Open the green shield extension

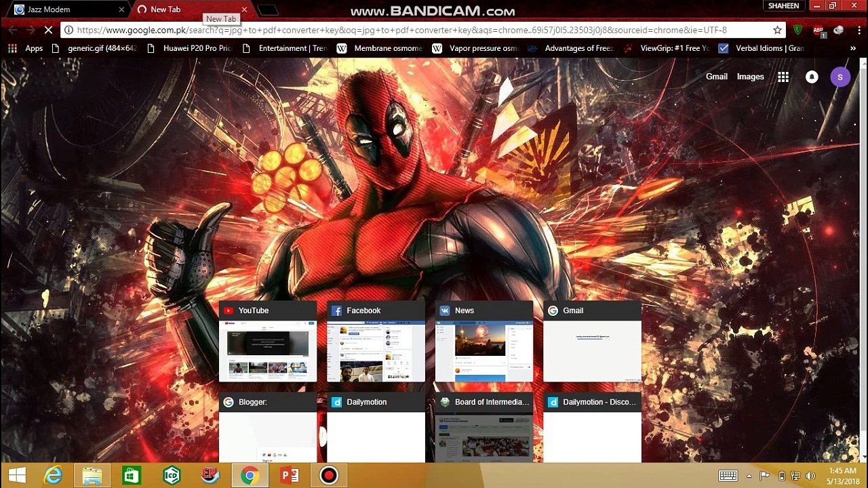pos(798,30)
